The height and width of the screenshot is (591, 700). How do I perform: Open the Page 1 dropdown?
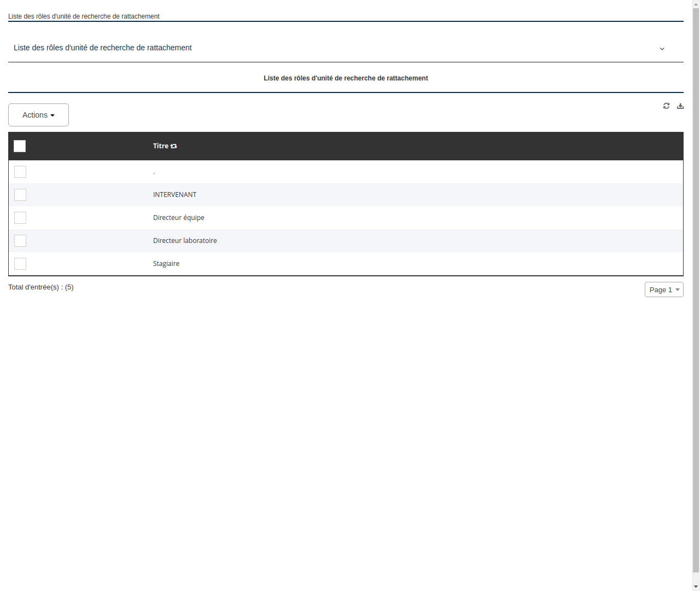point(664,289)
